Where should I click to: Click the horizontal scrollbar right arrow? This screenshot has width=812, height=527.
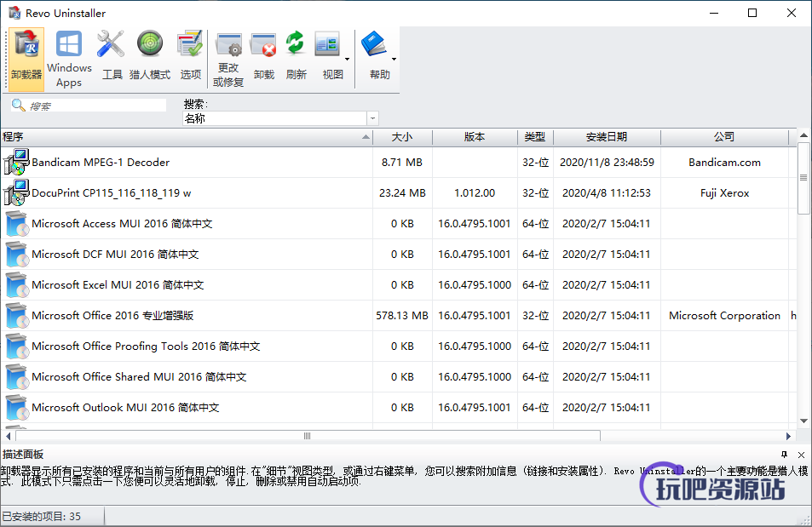tap(788, 436)
